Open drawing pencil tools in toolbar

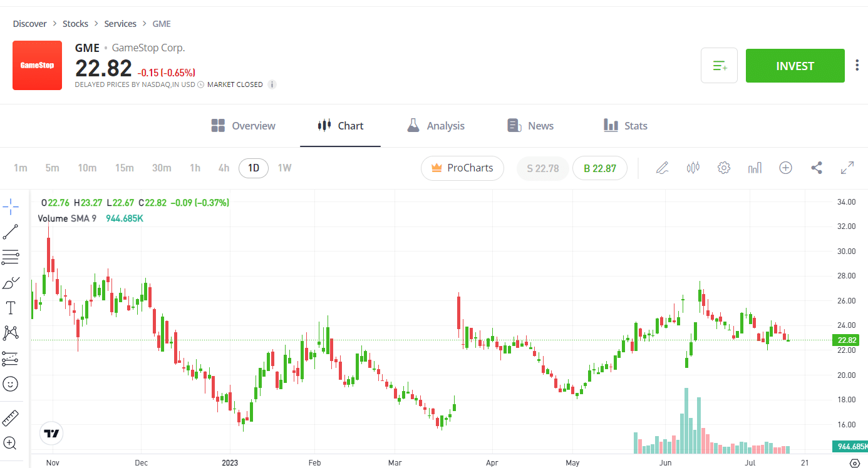(x=662, y=168)
